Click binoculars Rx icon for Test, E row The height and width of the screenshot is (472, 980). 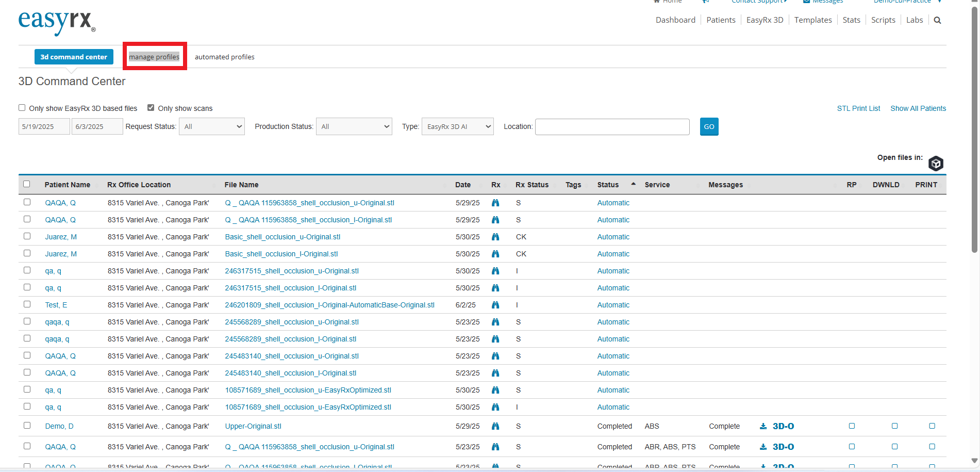[495, 305]
